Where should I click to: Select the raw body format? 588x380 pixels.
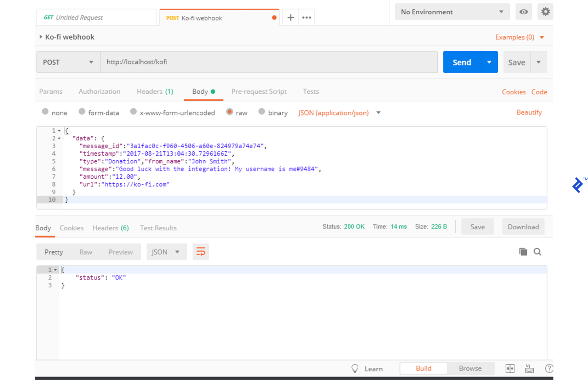[x=230, y=112]
